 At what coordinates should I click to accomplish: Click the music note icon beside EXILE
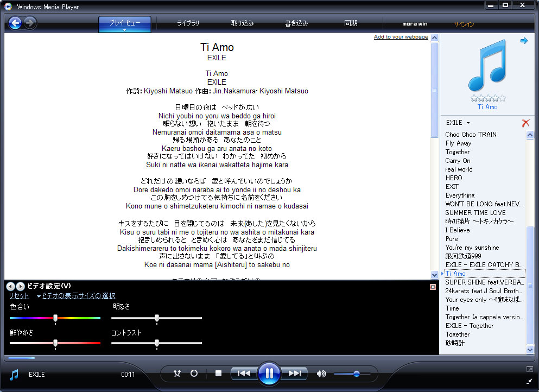pyautogui.click(x=14, y=375)
